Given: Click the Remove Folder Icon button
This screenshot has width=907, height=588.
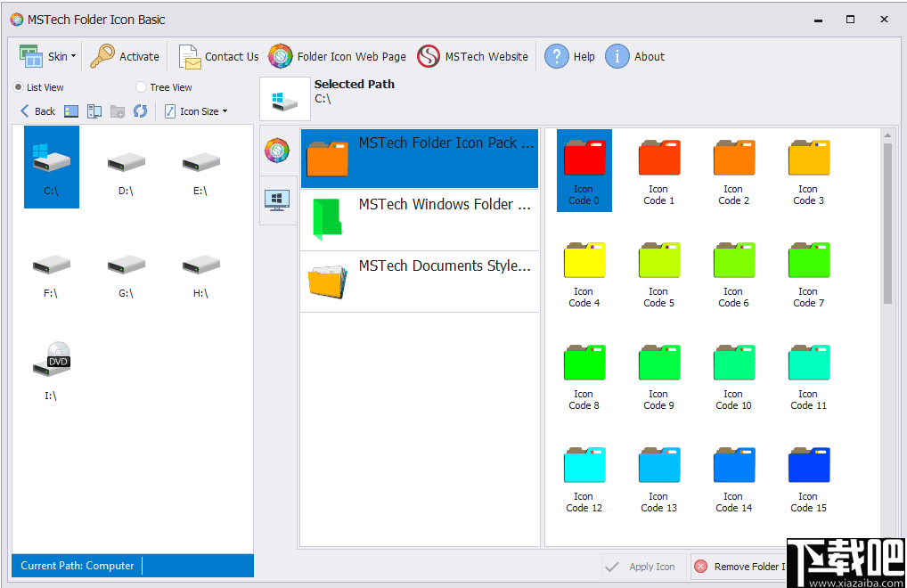Looking at the screenshot, I should pos(739,567).
